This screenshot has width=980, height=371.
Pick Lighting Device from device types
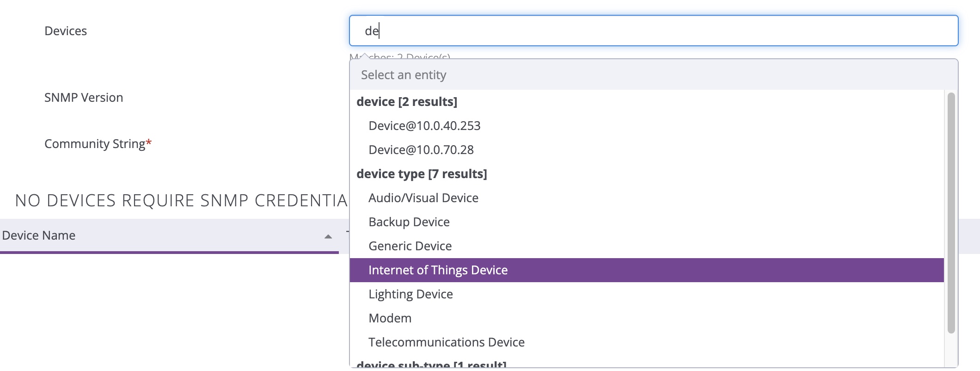(x=410, y=294)
